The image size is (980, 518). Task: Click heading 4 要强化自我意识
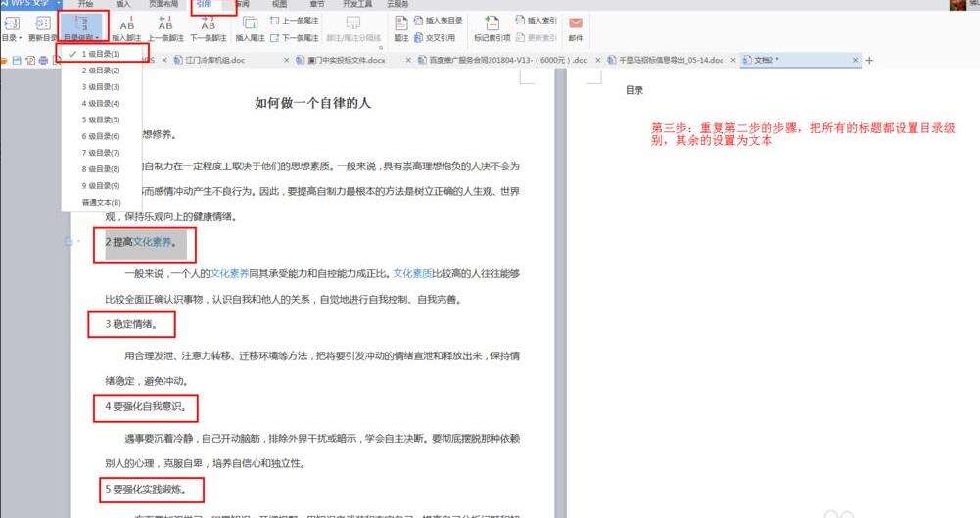click(x=144, y=406)
